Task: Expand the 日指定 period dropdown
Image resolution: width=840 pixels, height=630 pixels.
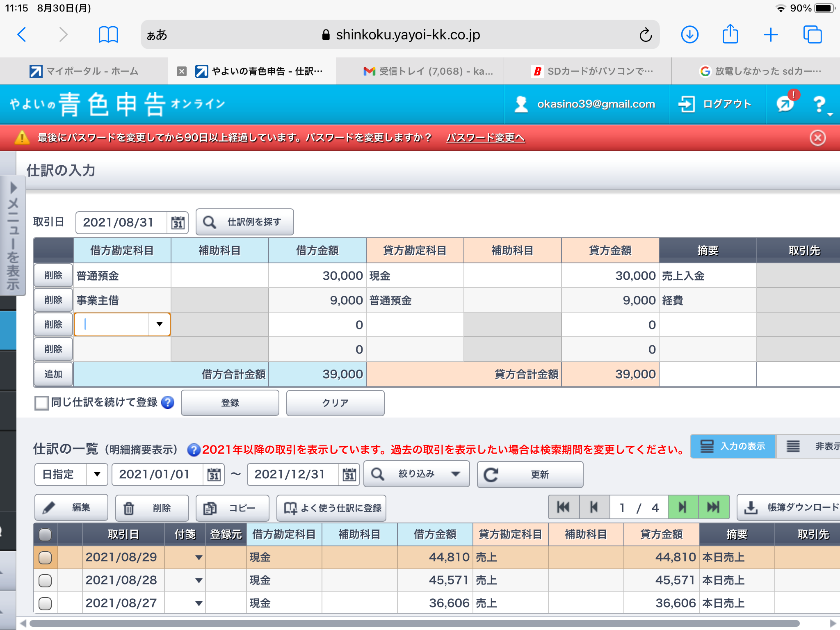Action: [97, 475]
